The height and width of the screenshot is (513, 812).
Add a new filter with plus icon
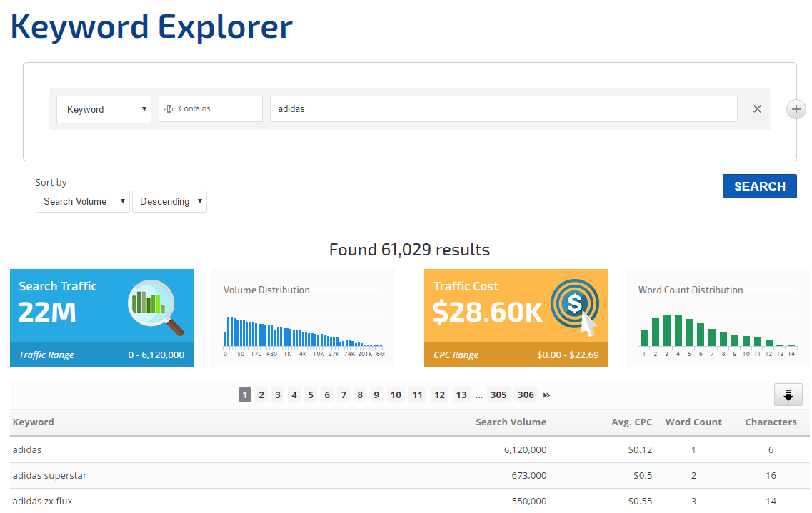point(796,109)
